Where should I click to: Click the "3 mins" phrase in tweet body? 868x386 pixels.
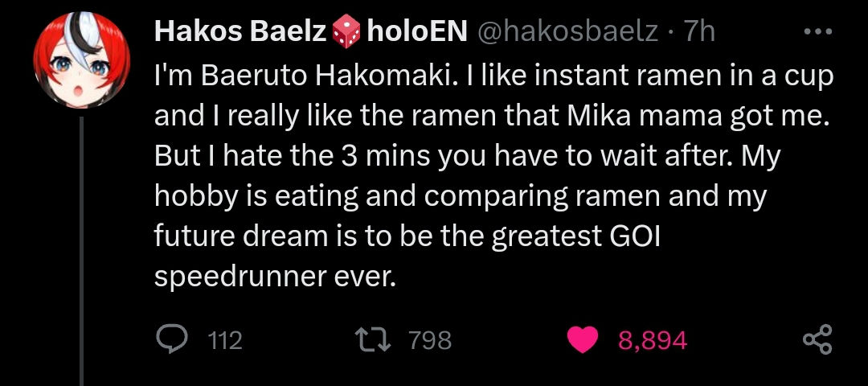tap(383, 157)
